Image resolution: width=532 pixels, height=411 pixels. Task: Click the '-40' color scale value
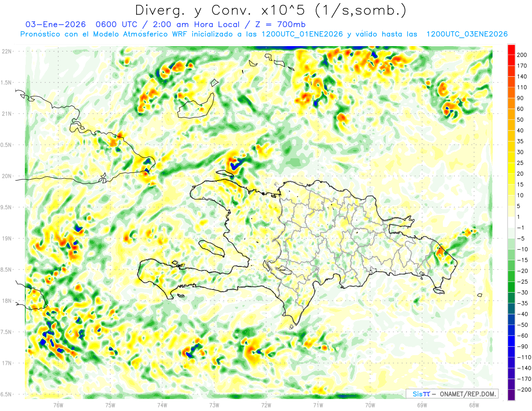tap(522, 314)
